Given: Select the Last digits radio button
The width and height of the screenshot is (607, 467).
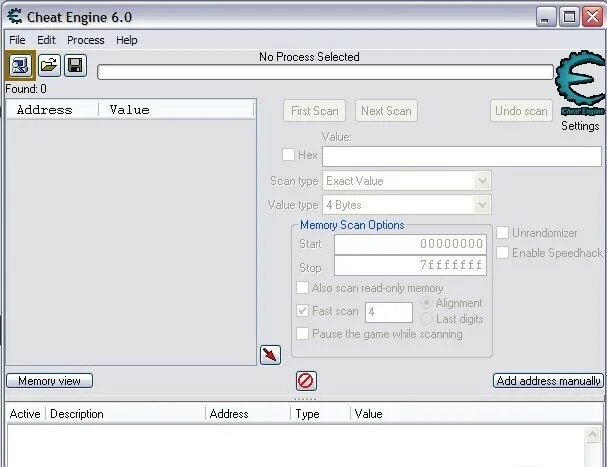Looking at the screenshot, I should 426,319.
